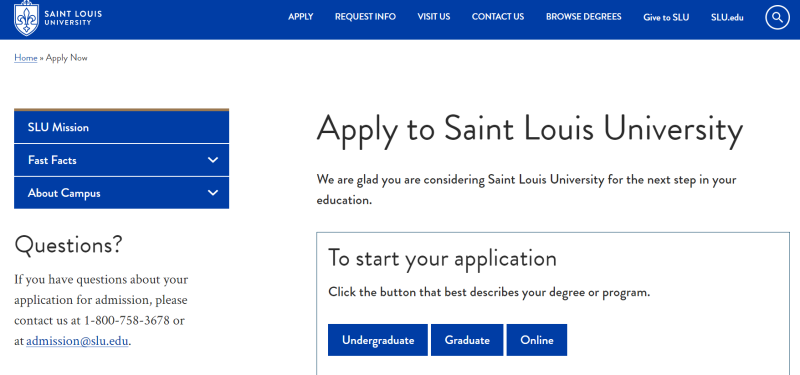Expand the Fast Facts chevron
Screen dimensions: 800x375
coord(213,160)
